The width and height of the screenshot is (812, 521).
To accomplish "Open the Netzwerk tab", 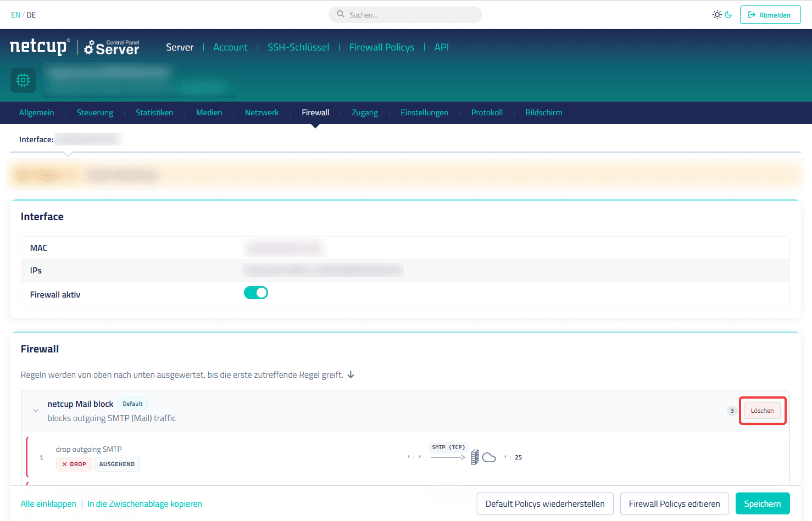I will (262, 113).
